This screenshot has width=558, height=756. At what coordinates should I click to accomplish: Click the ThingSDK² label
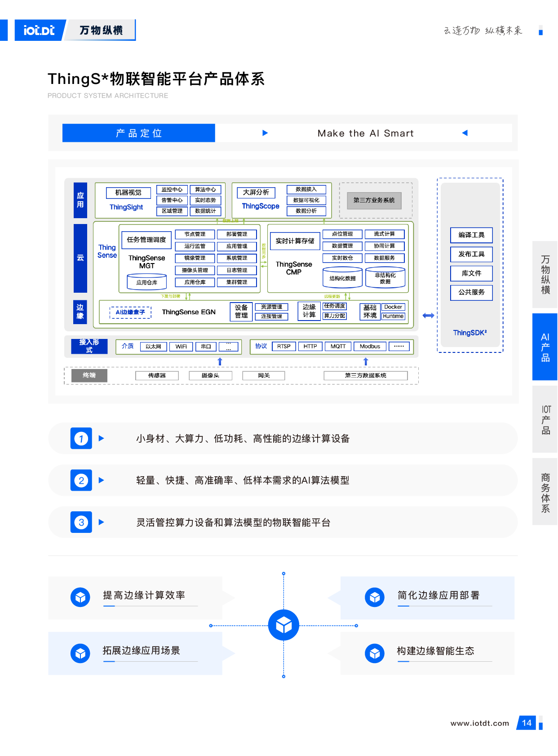pyautogui.click(x=470, y=333)
